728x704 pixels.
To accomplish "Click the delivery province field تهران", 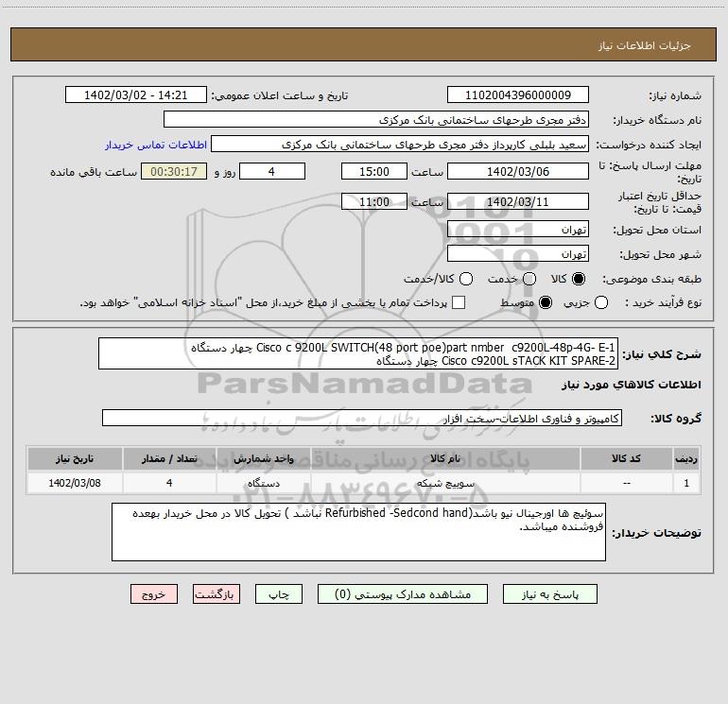I will pos(518,229).
